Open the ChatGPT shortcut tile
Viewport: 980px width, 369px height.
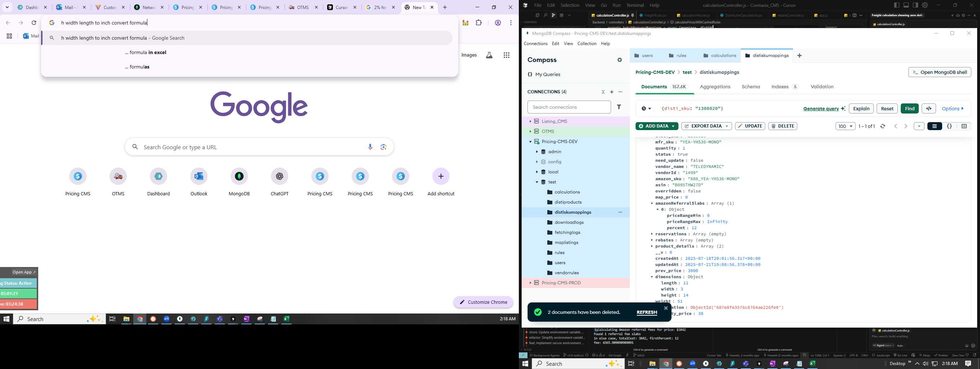point(280,182)
